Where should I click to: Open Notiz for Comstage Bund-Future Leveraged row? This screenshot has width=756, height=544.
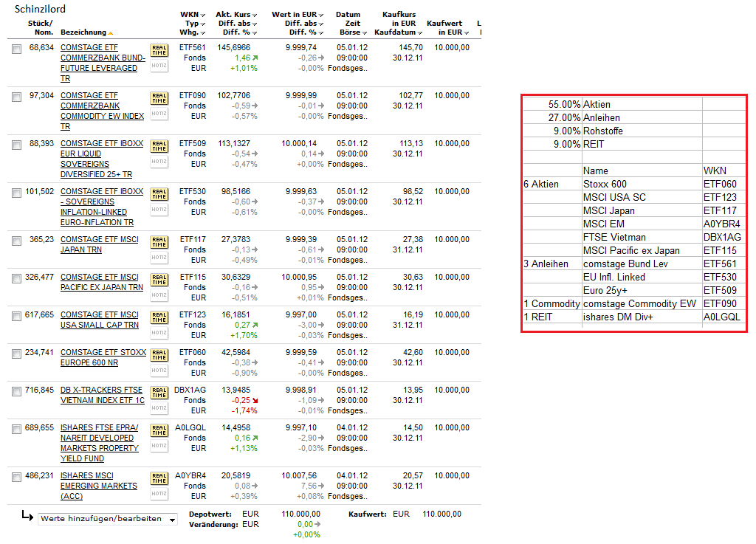point(159,66)
